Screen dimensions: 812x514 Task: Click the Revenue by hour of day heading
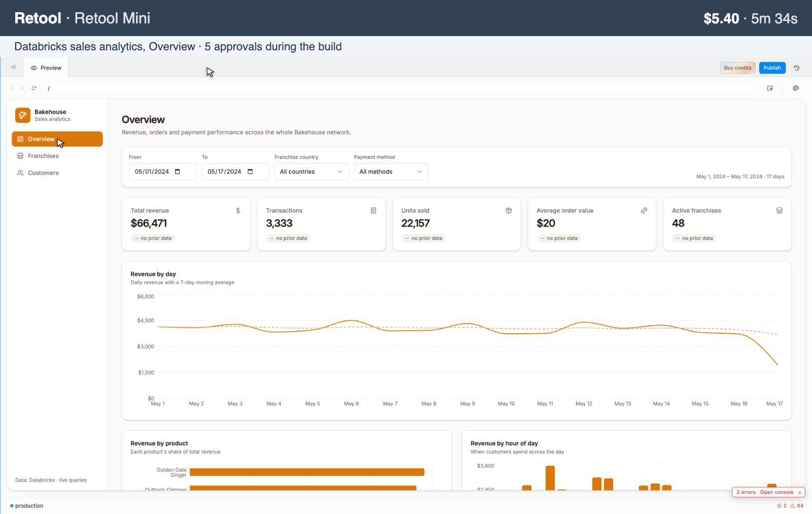pos(504,443)
